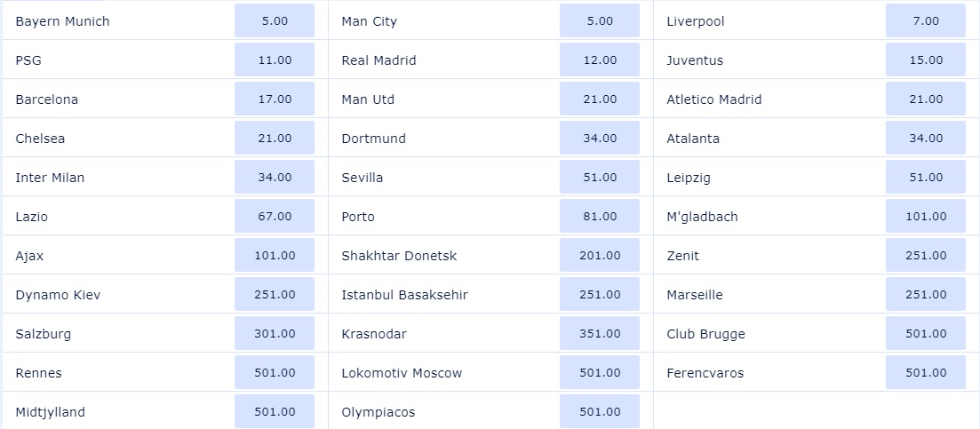Choose Chelsea at 21.00 odds

[275, 139]
